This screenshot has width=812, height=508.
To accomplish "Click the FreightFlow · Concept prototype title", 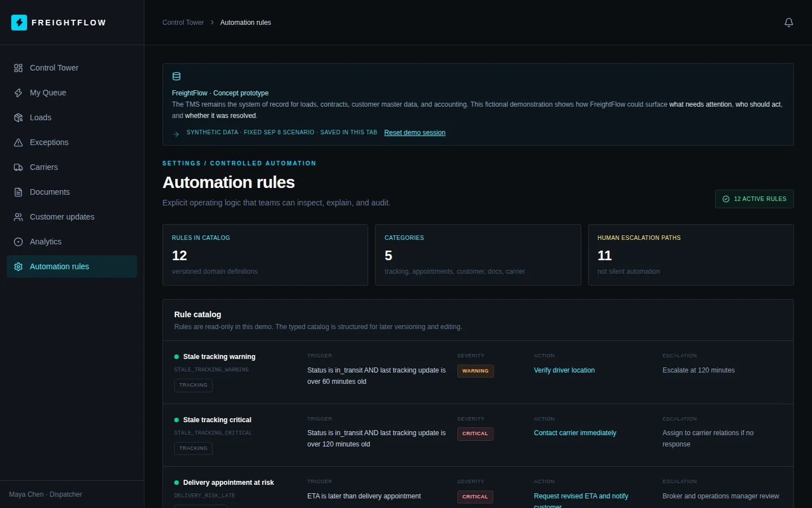I will click(x=220, y=93).
